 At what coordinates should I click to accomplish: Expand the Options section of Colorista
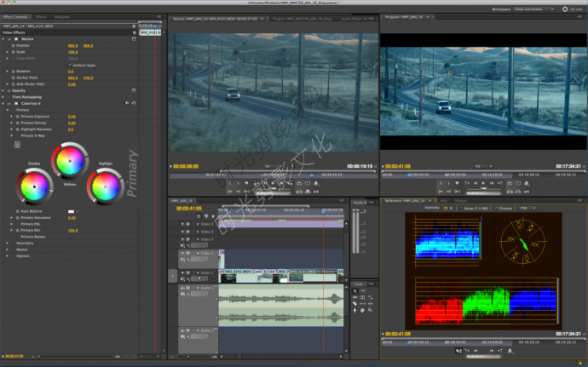coord(7,255)
